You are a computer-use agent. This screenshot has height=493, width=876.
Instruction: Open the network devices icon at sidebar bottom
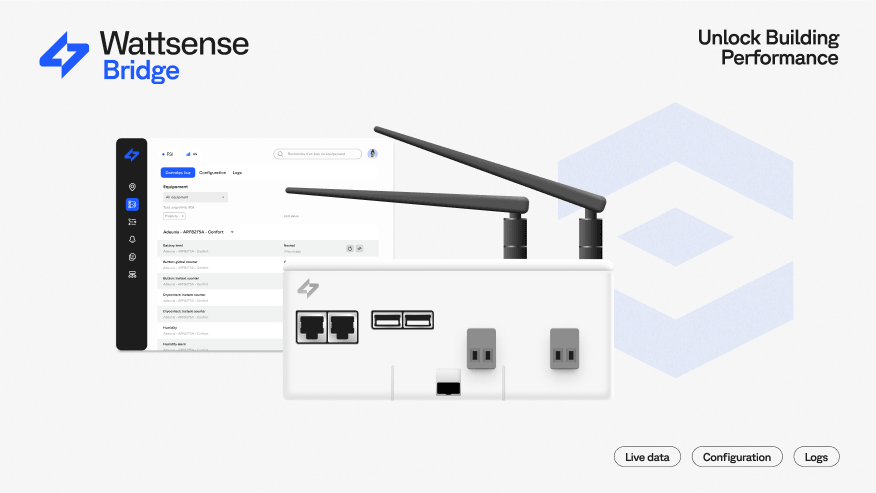(x=132, y=274)
